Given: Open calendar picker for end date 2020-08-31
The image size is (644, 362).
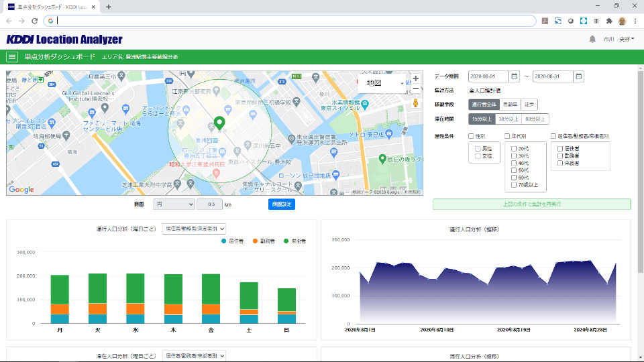Looking at the screenshot, I should coord(579,76).
